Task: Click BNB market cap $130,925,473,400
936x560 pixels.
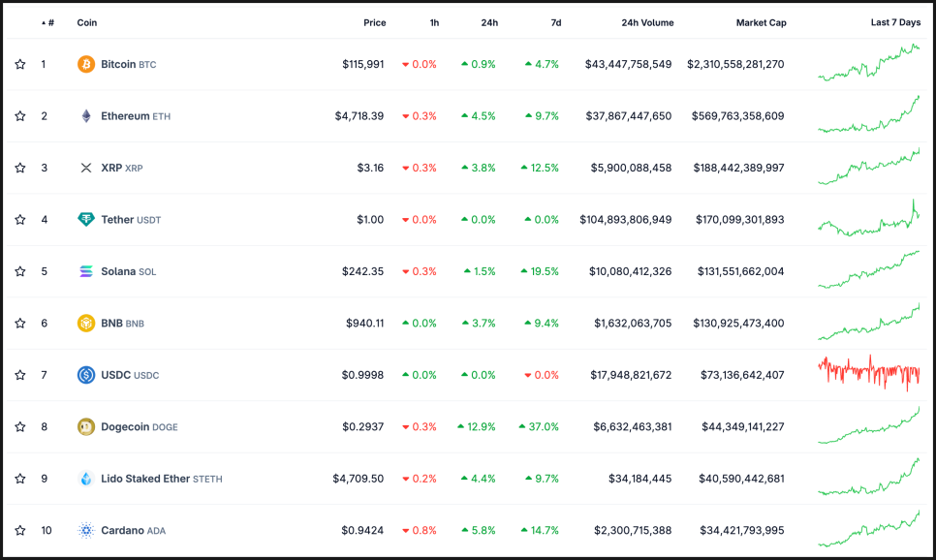Action: (738, 323)
